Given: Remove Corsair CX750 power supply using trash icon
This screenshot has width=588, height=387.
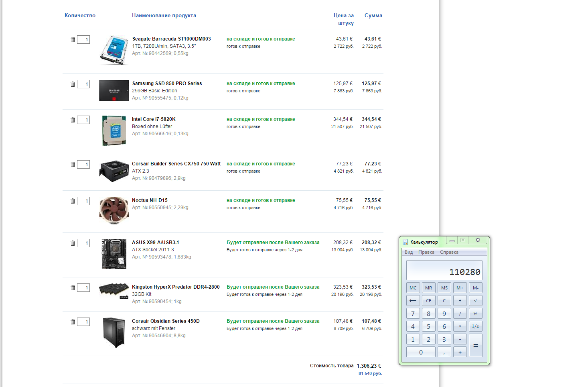Looking at the screenshot, I should pyautogui.click(x=73, y=165).
